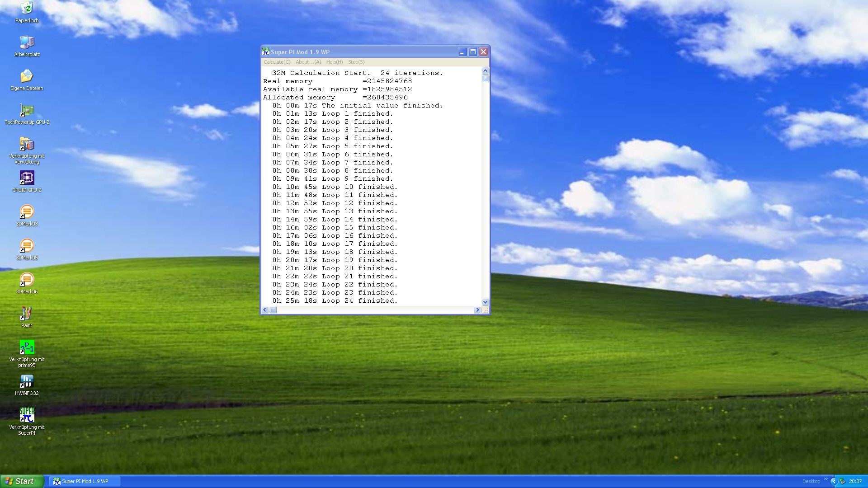Click 'Available real memory' line
868x488 pixels.
point(338,89)
